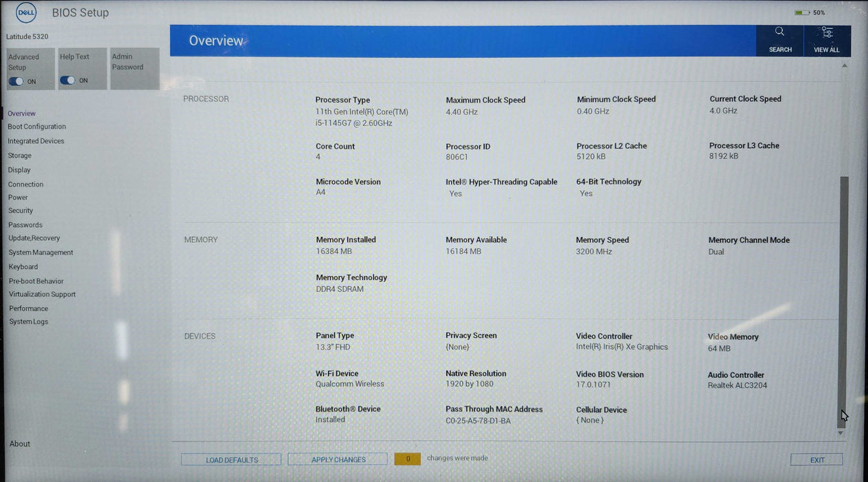Image resolution: width=868 pixels, height=482 pixels.
Task: Click Minimum Clock Speed value 0.40 GHz
Action: [x=593, y=111]
